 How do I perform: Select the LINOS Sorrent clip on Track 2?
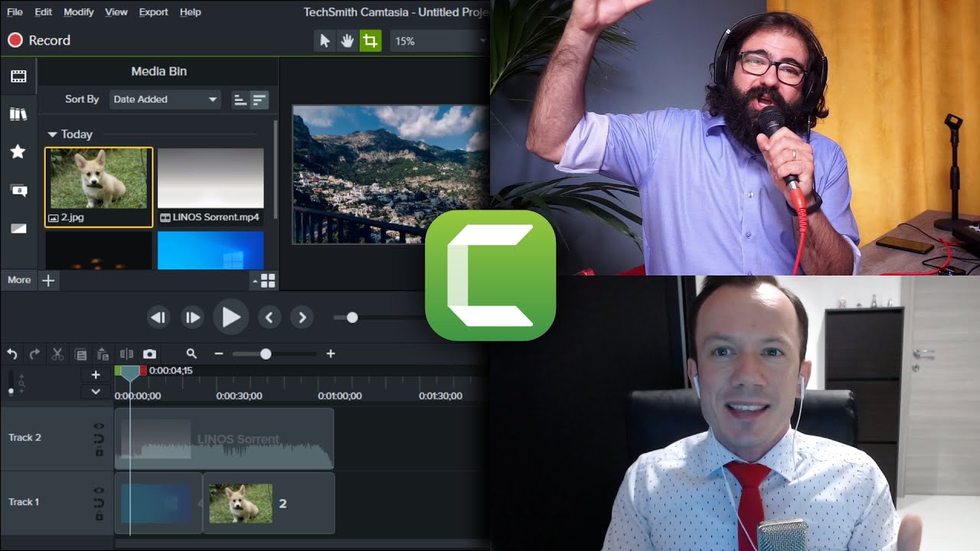pos(224,439)
